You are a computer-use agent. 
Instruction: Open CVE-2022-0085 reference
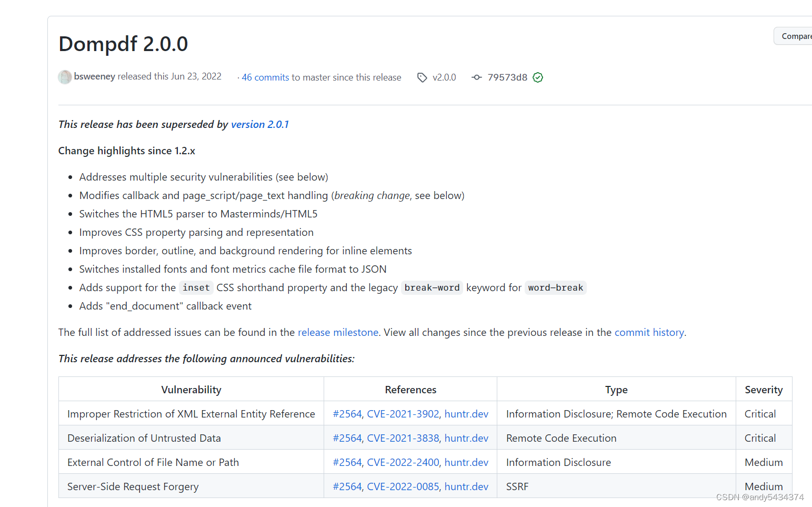[403, 486]
